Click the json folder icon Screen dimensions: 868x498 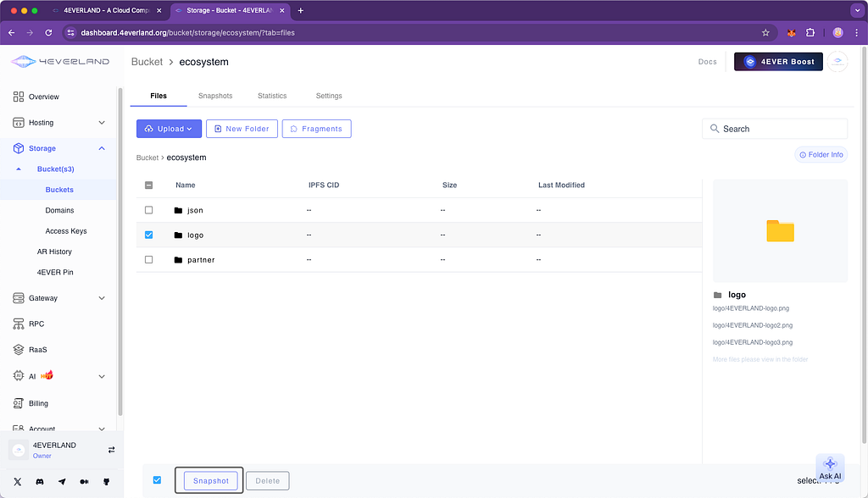(178, 210)
